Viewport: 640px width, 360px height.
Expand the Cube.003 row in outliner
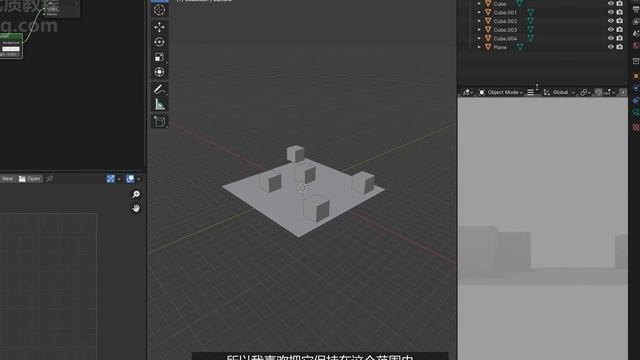(479, 29)
